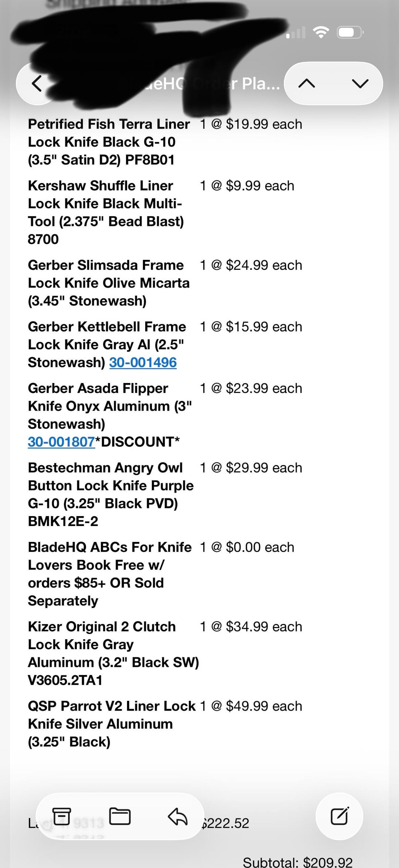399x868 pixels.
Task: Tap the Kershaw Shuffle item description
Action: (106, 212)
